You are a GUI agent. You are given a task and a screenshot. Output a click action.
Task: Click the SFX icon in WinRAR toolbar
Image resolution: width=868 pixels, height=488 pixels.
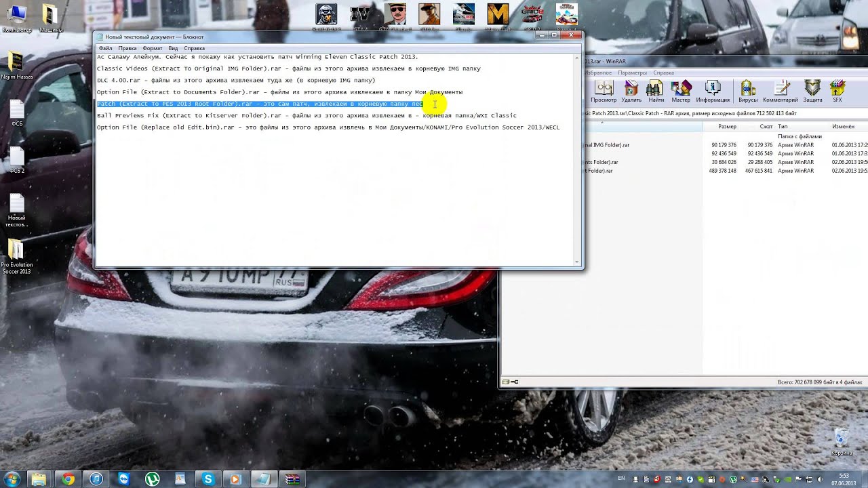click(x=837, y=91)
